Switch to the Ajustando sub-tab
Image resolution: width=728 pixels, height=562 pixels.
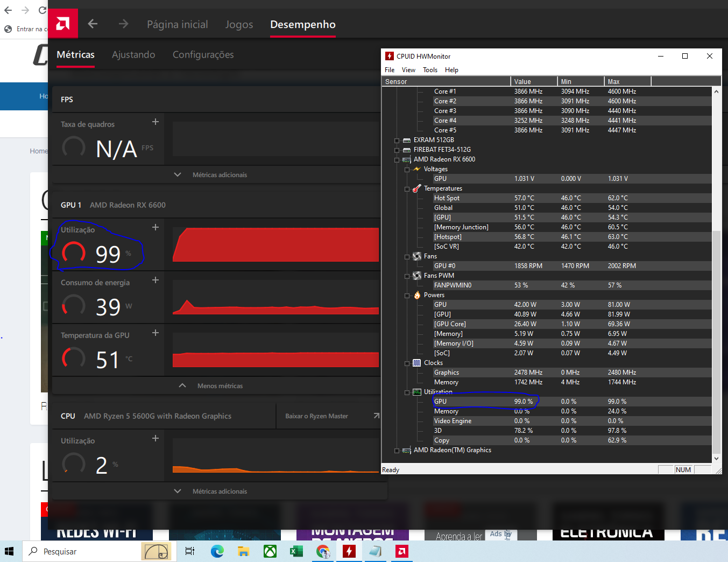[133, 54]
